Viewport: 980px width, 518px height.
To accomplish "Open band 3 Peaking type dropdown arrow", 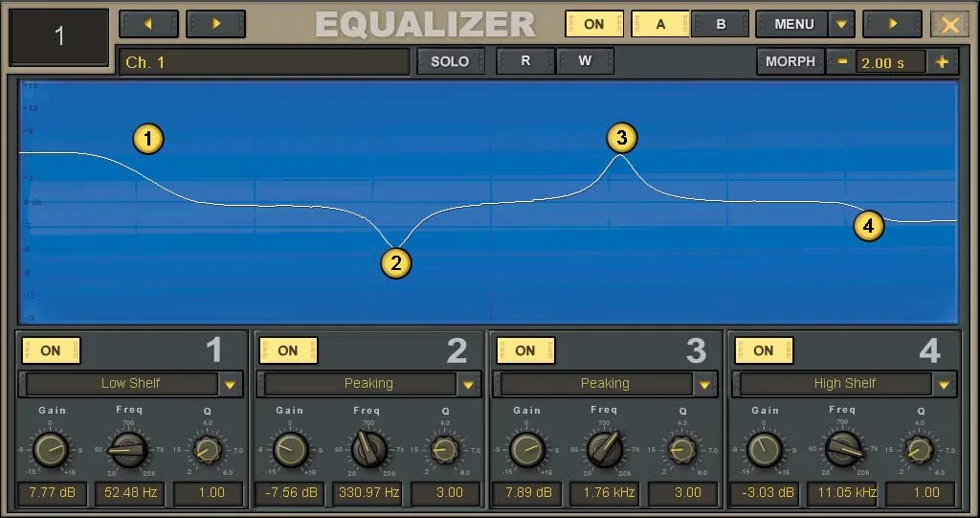I will coord(705,384).
